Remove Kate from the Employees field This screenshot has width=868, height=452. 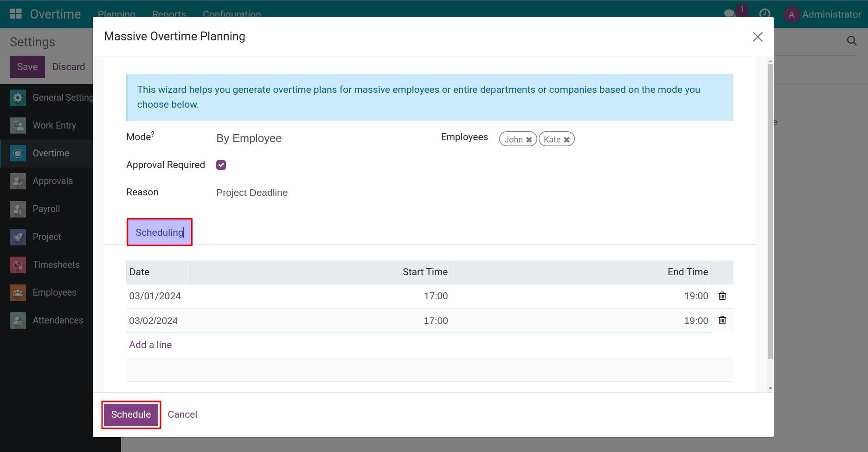566,139
